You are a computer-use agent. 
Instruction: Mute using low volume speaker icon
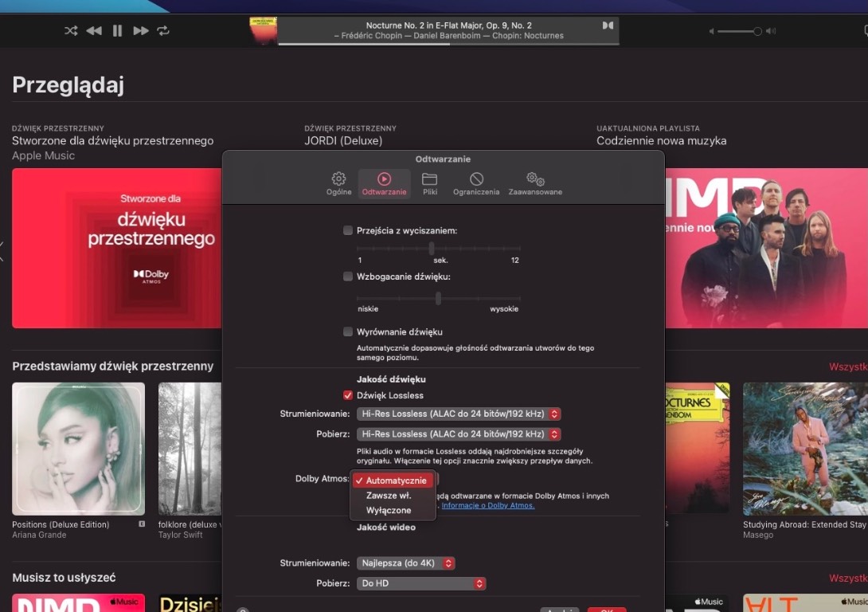pos(711,32)
